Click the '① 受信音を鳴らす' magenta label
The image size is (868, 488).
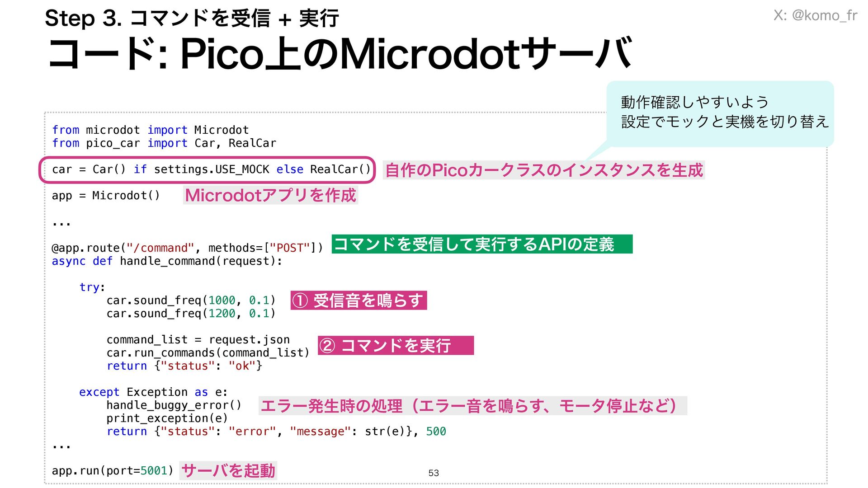(x=358, y=300)
